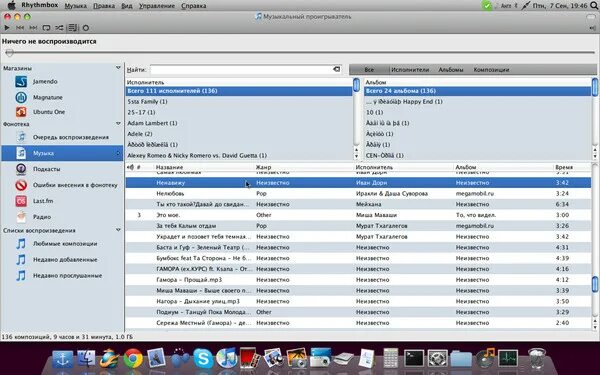Screen dimensions: 600x375
Task: Click the playback position slider handle
Action: coord(10,52)
